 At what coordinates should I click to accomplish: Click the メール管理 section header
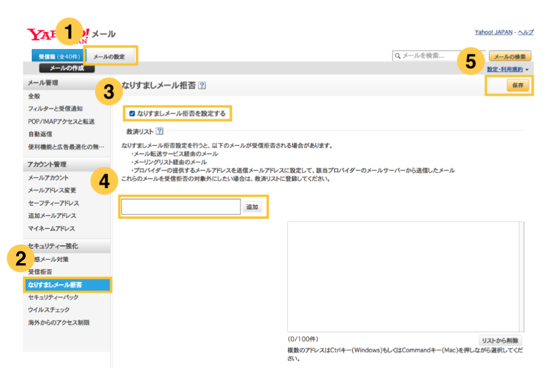(x=67, y=83)
